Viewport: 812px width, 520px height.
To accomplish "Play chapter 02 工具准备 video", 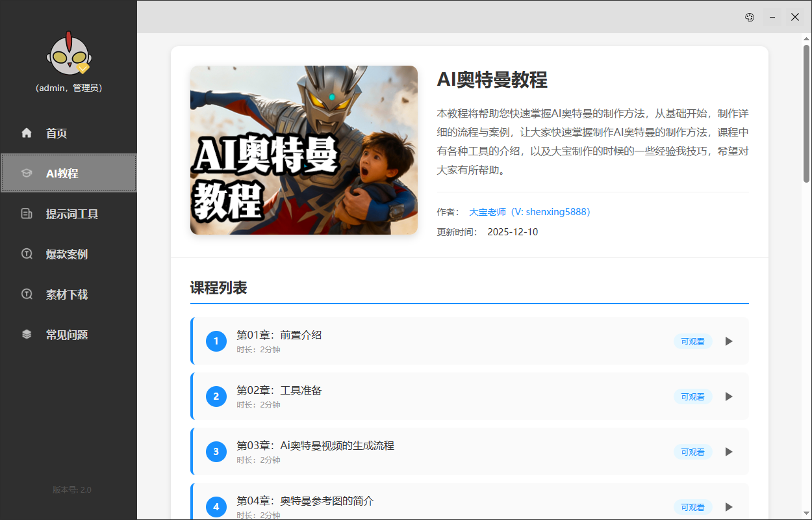I will [x=729, y=396].
